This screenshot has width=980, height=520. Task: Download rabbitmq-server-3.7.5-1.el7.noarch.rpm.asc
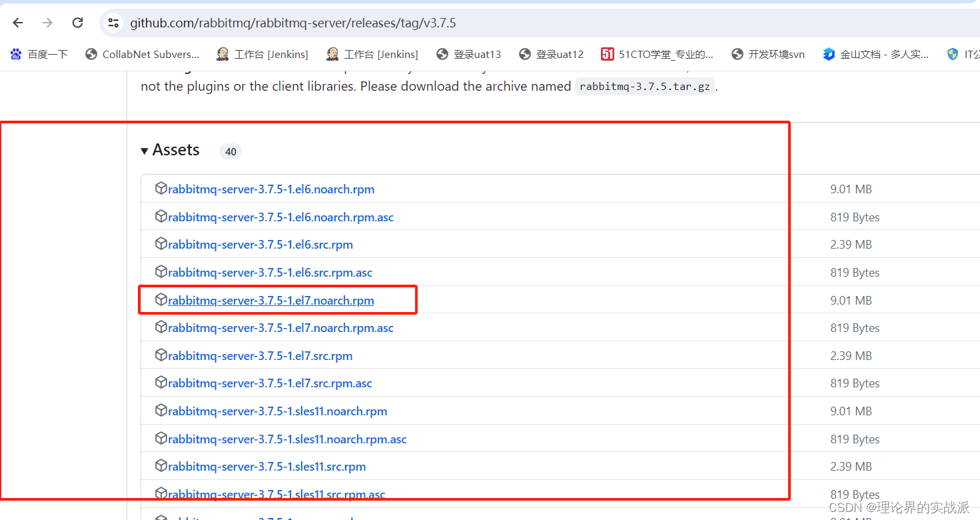280,328
